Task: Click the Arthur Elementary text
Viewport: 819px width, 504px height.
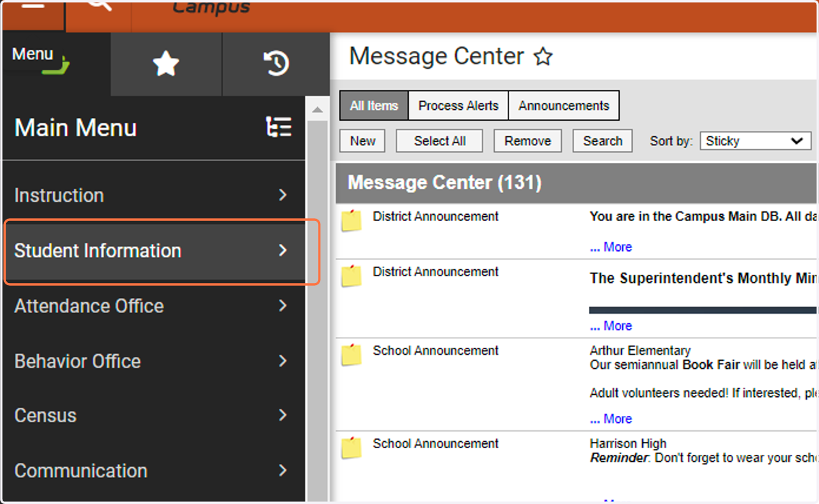Action: pos(640,351)
